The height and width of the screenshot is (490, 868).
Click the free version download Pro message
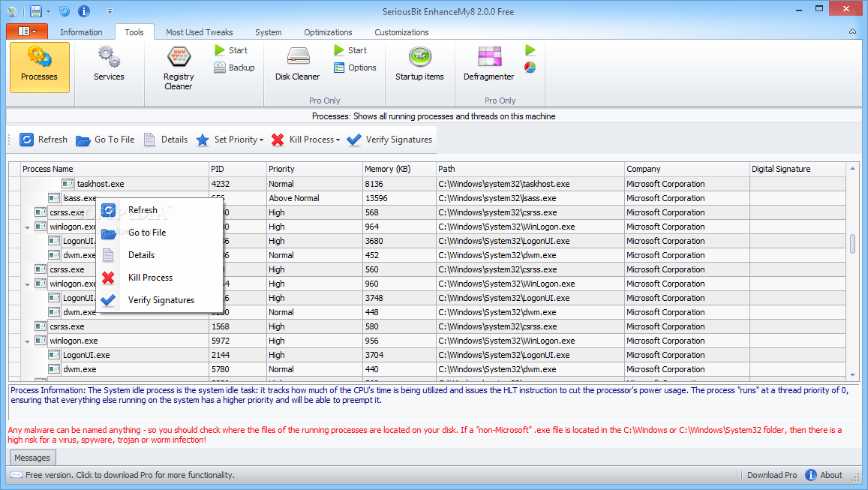(x=130, y=475)
